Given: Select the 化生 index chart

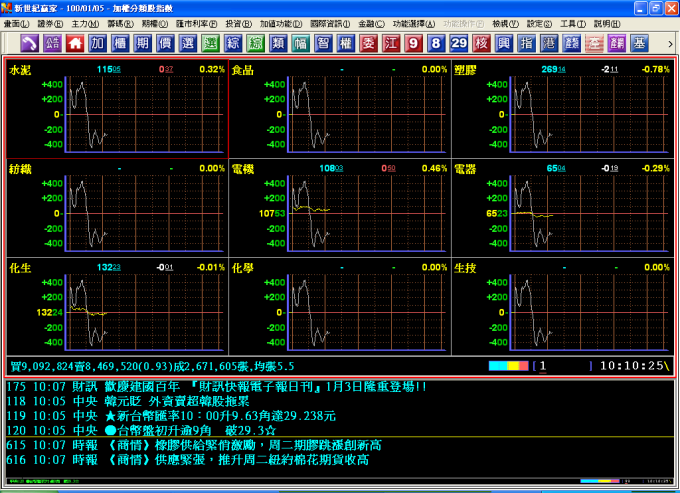Looking at the screenshot, I should 117,307.
